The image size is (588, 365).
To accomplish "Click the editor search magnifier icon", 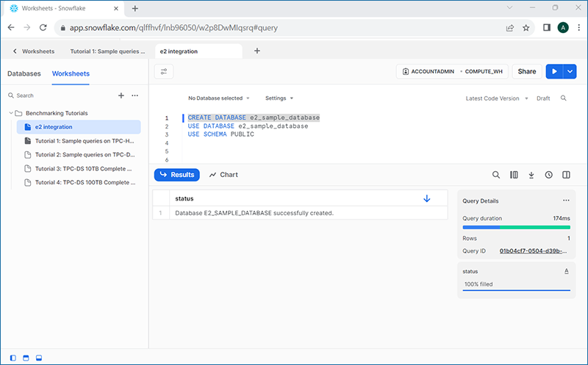I will coord(563,98).
